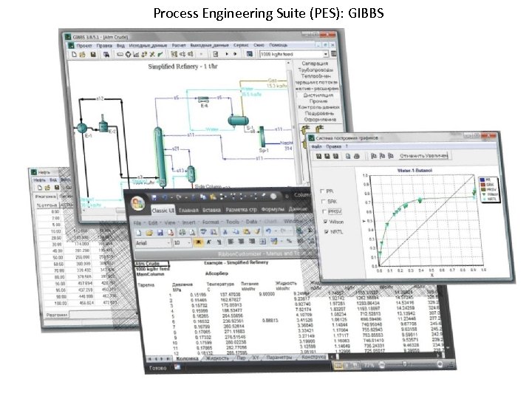Screen dimensions: 532x399
Task: Click center align icon in Excel toolbar
Action: (x=241, y=242)
